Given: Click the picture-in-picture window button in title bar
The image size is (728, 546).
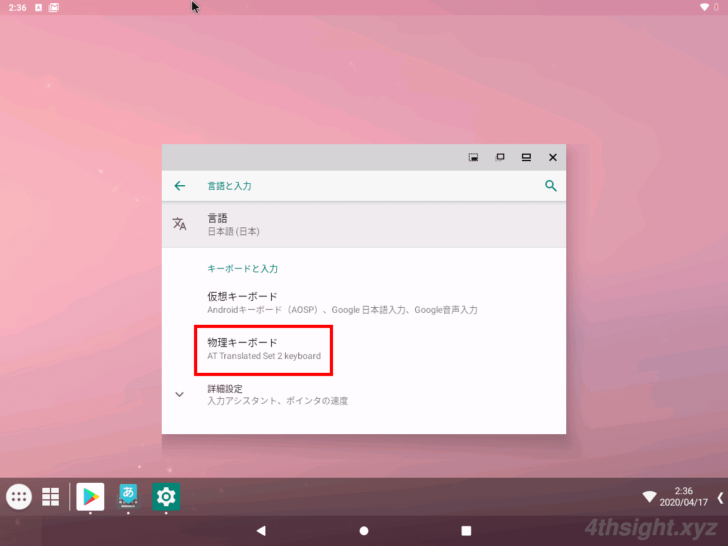Looking at the screenshot, I should coord(473,157).
